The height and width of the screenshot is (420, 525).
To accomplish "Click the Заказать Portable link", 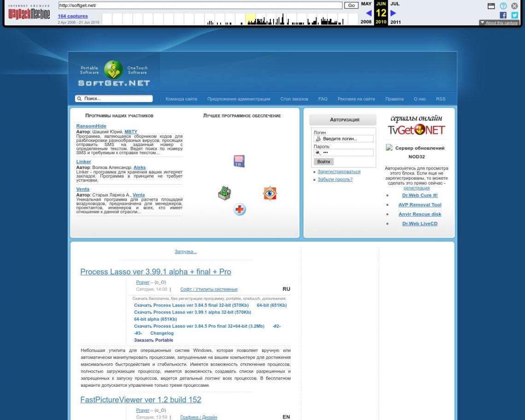I will click(x=154, y=340).
